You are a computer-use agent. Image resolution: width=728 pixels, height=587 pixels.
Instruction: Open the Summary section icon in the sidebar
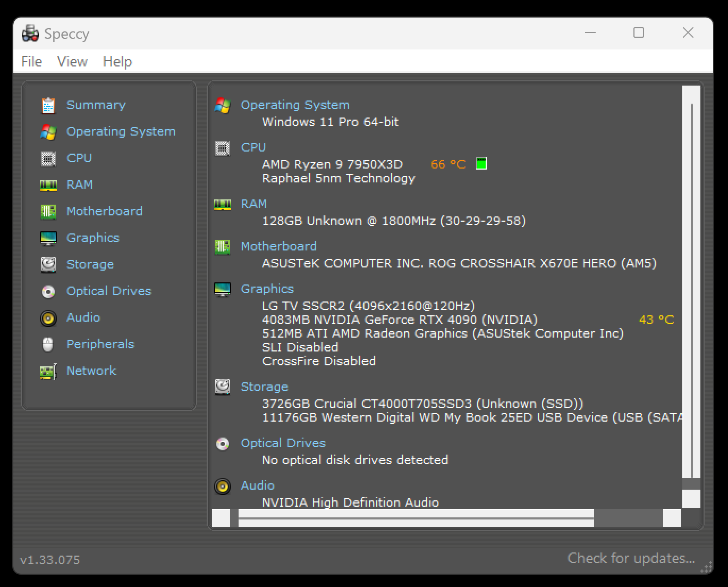[x=48, y=105]
